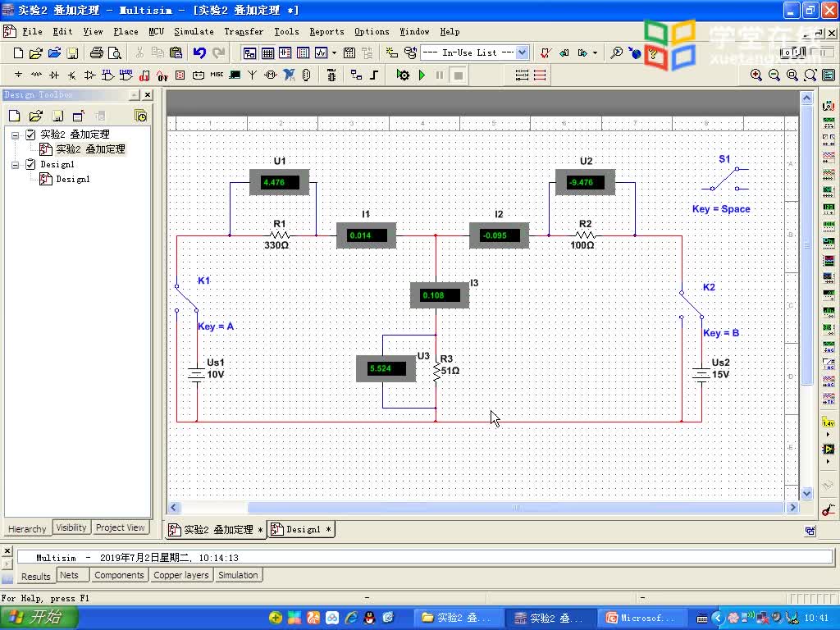Viewport: 840px width, 630px height.
Task: Toggle checkbox of root 实验2 叠加定理 project
Action: (x=30, y=135)
